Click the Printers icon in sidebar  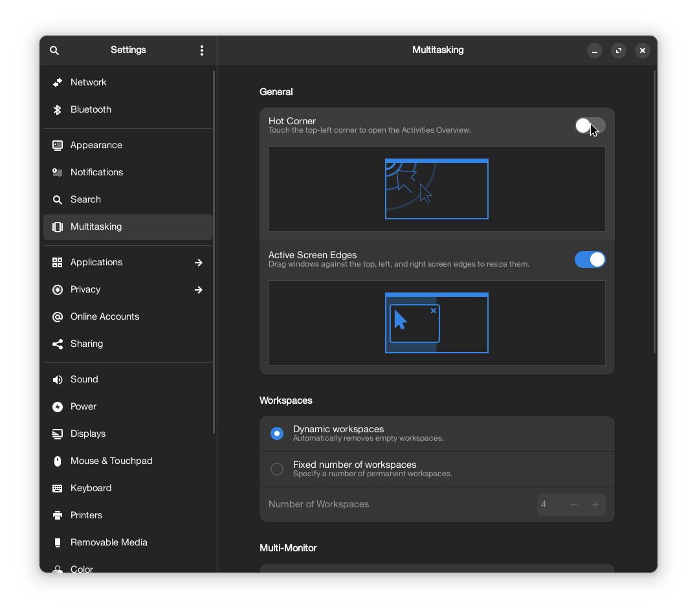pos(58,516)
